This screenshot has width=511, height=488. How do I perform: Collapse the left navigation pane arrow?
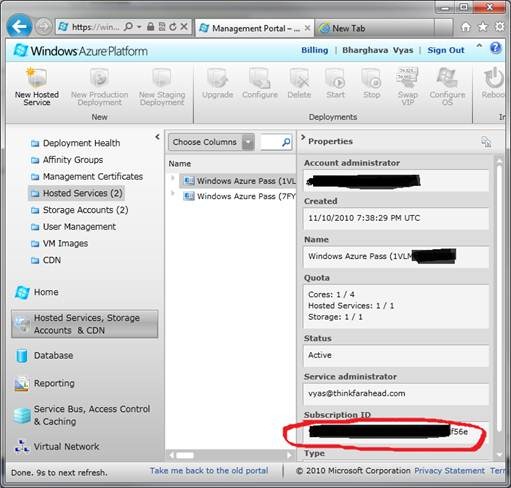(x=157, y=137)
